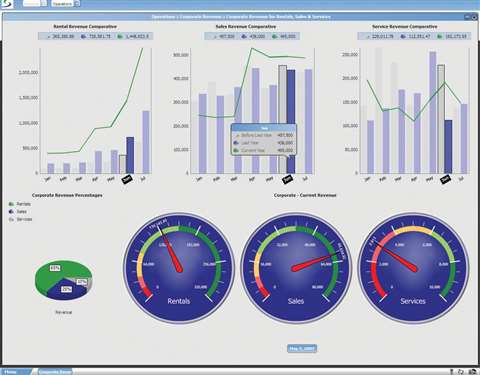Click the May bar in the Service chart

click(x=433, y=112)
